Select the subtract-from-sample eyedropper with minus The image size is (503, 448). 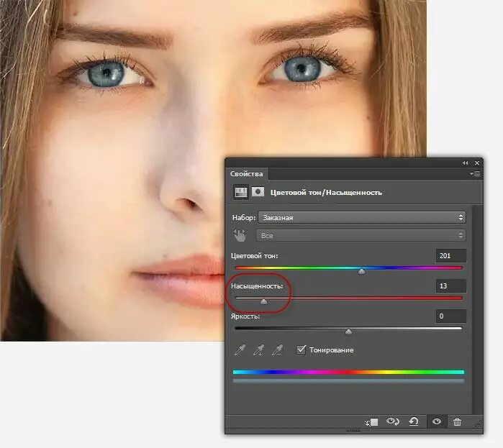(277, 350)
